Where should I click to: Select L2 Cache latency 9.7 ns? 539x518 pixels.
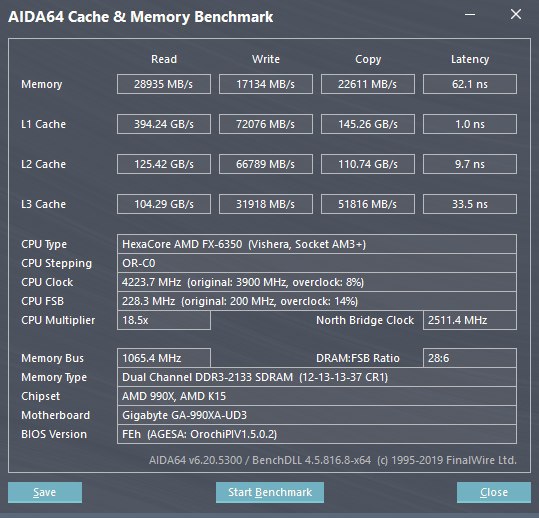pyautogui.click(x=470, y=164)
